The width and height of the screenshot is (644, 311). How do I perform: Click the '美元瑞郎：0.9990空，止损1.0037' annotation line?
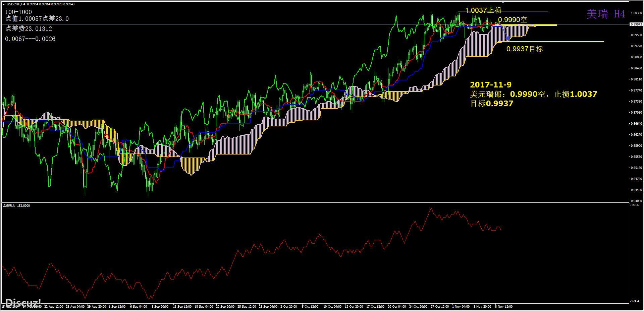click(534, 94)
